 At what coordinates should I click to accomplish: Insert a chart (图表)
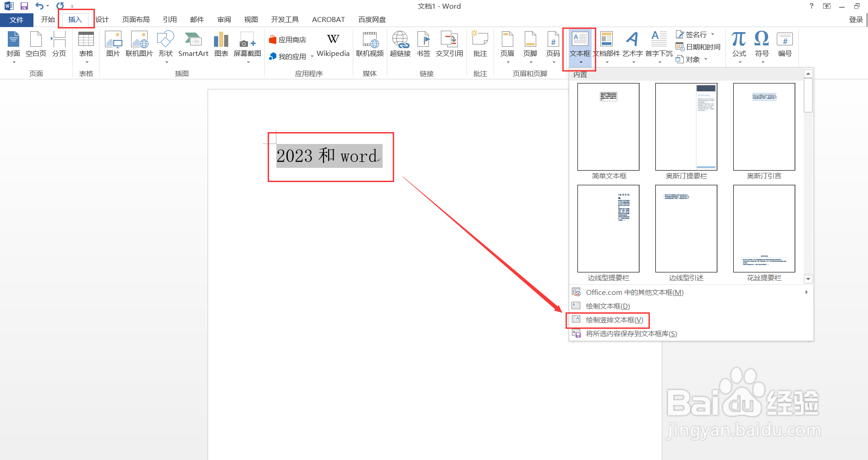point(221,45)
